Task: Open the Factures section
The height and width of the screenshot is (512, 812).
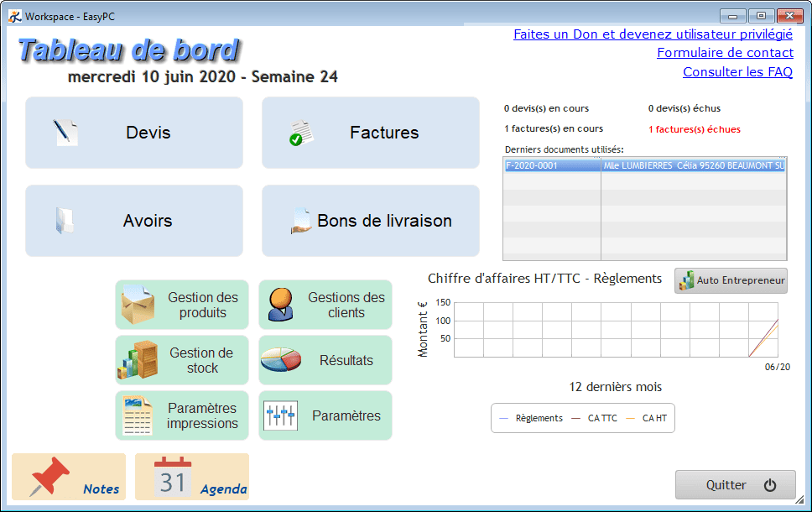Action: (x=370, y=133)
